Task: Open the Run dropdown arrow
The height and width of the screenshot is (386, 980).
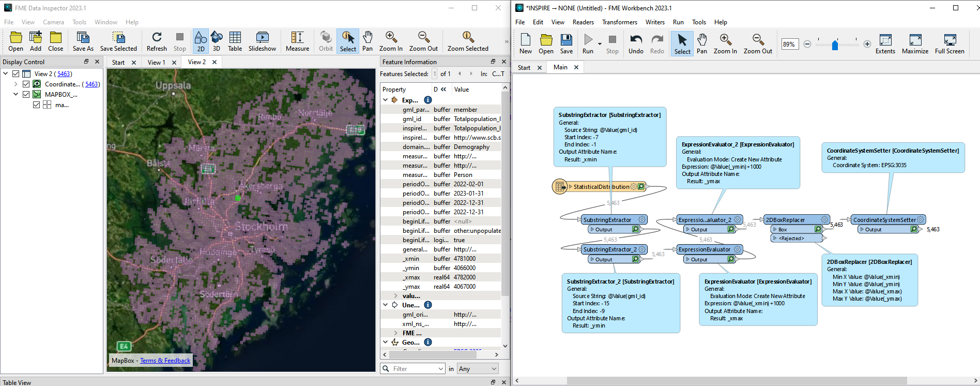Action: point(600,44)
